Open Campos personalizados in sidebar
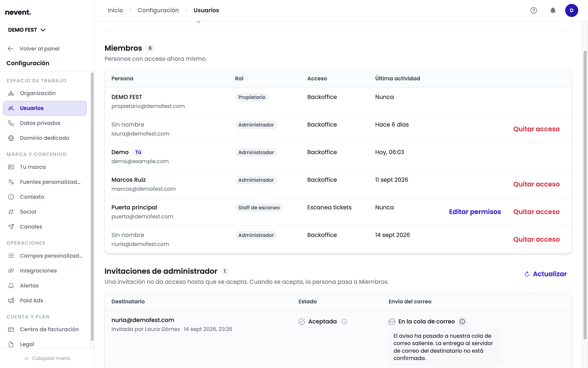The height and width of the screenshot is (368, 588). 45,256
